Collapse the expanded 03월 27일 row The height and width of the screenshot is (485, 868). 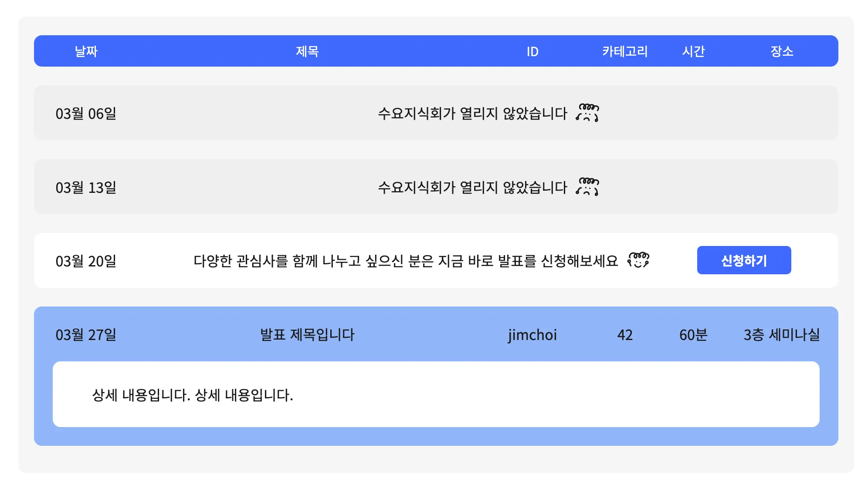coord(436,334)
